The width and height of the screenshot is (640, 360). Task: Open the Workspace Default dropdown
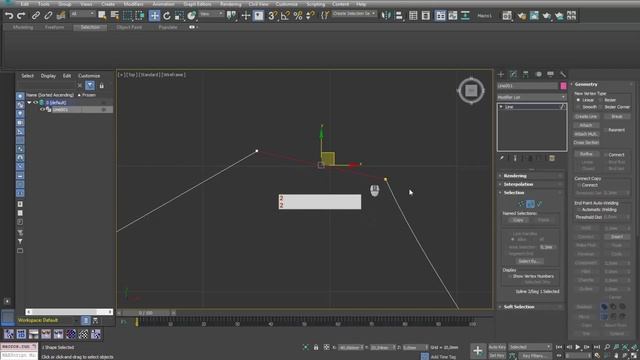tap(48, 320)
